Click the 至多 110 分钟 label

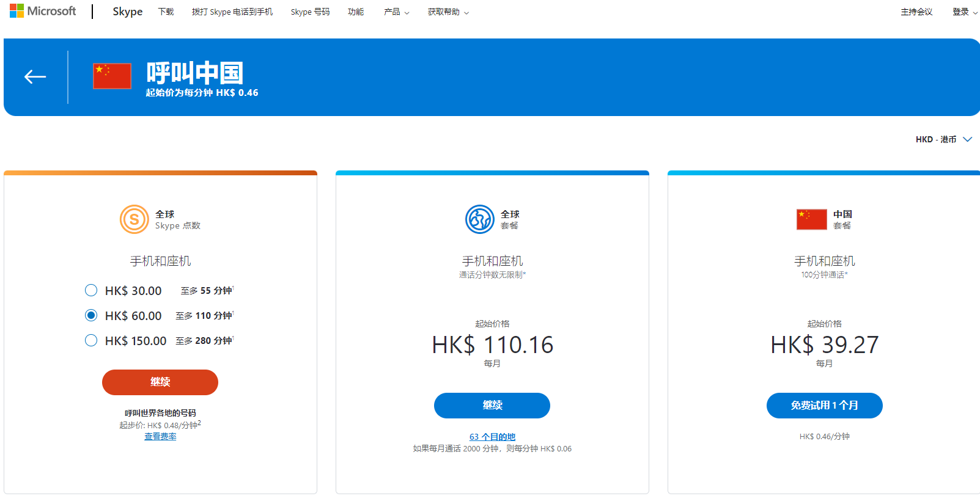click(x=205, y=316)
